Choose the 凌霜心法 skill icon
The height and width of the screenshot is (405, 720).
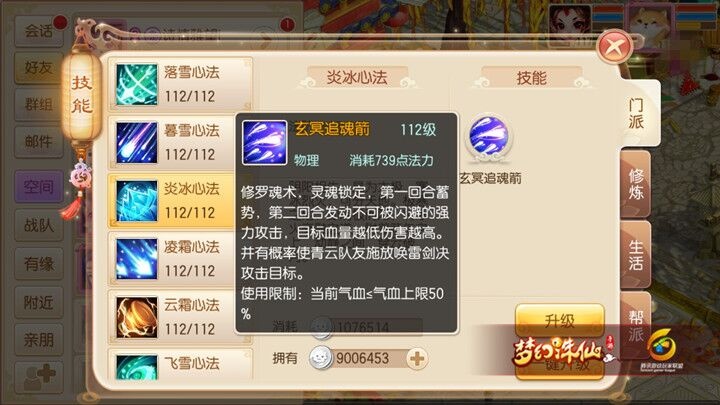click(x=136, y=259)
